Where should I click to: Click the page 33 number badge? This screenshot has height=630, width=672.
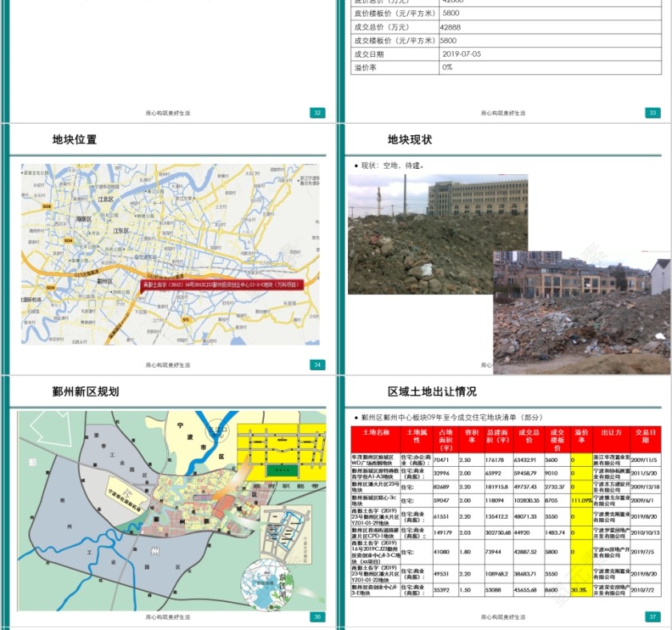(652, 113)
